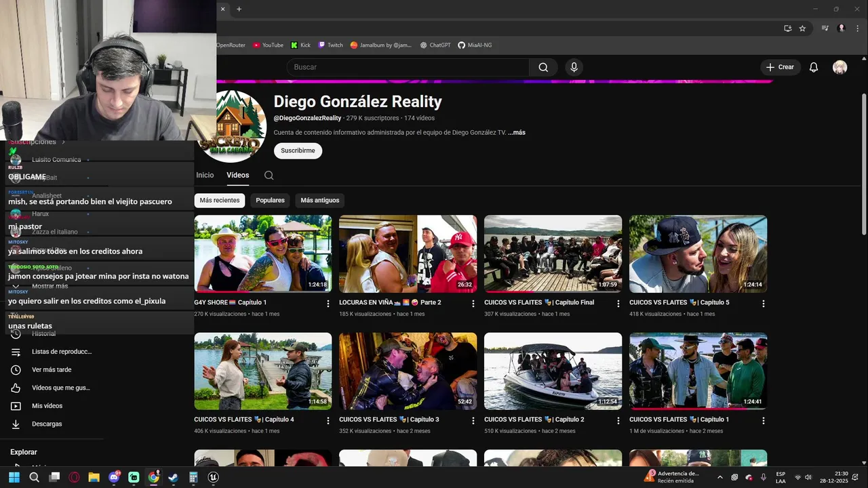The image size is (868, 488).
Task: Close the current browser tab
Action: point(222,9)
